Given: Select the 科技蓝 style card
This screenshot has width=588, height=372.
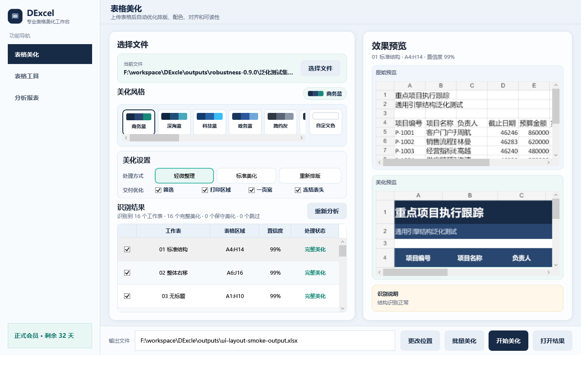Looking at the screenshot, I should point(210,122).
